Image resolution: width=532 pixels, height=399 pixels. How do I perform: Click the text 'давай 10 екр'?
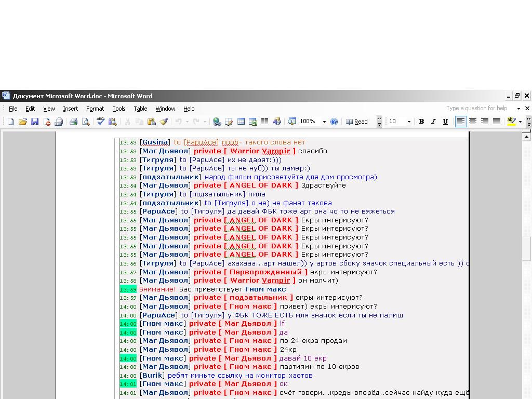click(x=303, y=358)
